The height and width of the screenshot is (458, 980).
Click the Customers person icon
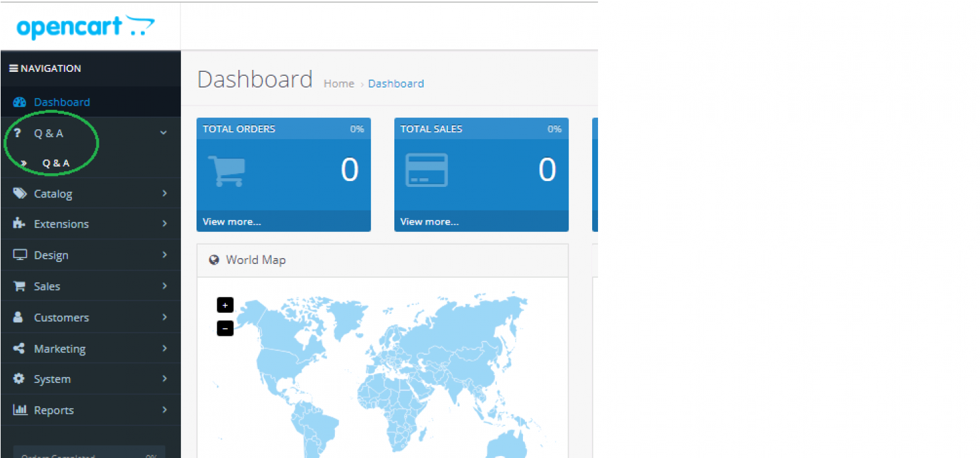(x=19, y=317)
